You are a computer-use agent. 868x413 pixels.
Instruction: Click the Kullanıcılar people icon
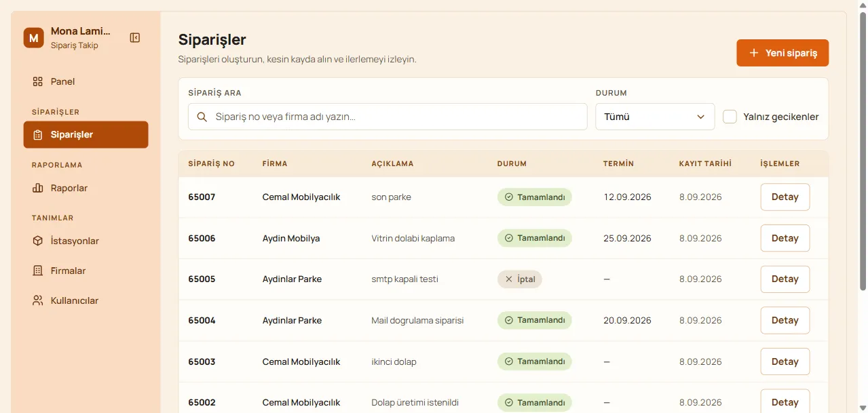pos(38,300)
